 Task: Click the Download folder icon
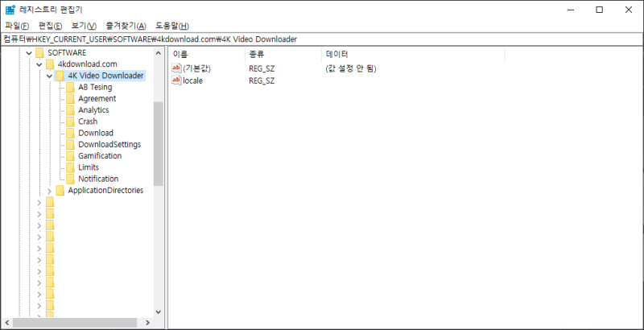(x=71, y=133)
